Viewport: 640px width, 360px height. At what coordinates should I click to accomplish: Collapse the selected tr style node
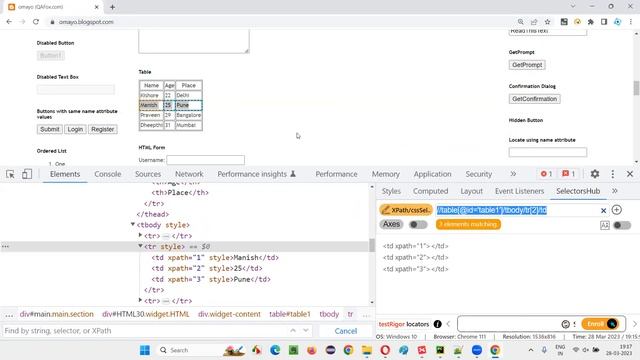coord(140,246)
